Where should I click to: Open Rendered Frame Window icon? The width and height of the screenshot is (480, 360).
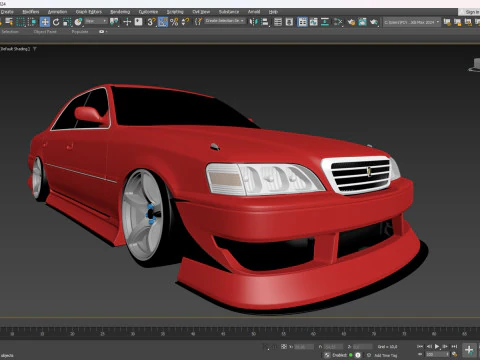click(362, 22)
